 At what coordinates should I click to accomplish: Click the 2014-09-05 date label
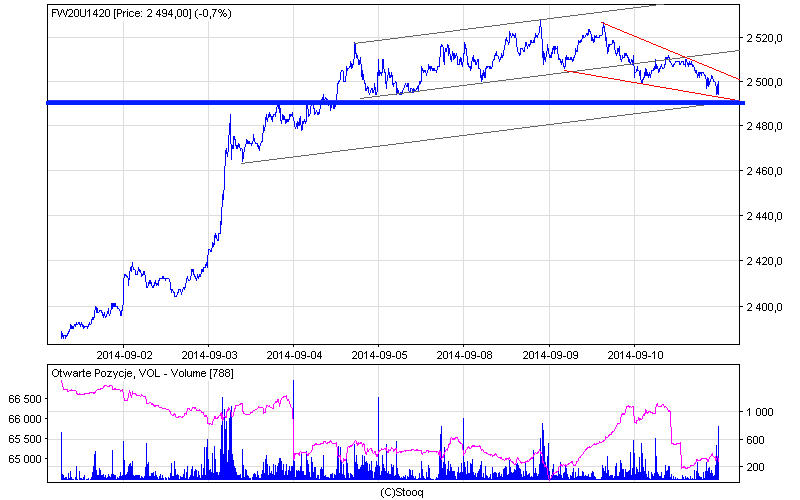coord(379,355)
